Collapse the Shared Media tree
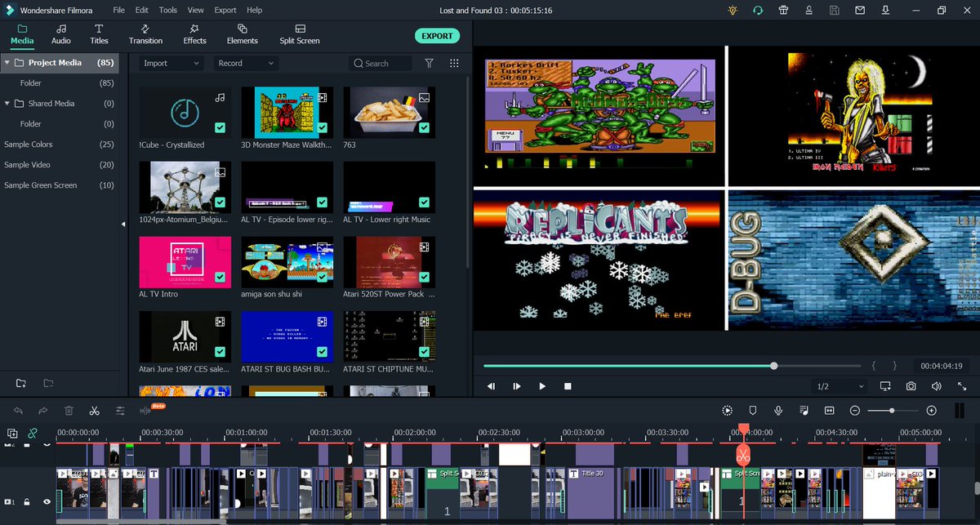980x525 pixels. [7, 103]
